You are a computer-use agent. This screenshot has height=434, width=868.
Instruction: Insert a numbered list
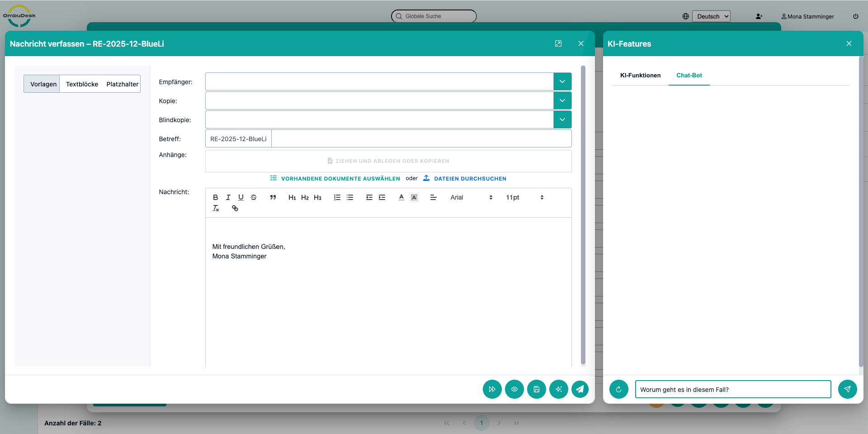pyautogui.click(x=337, y=197)
